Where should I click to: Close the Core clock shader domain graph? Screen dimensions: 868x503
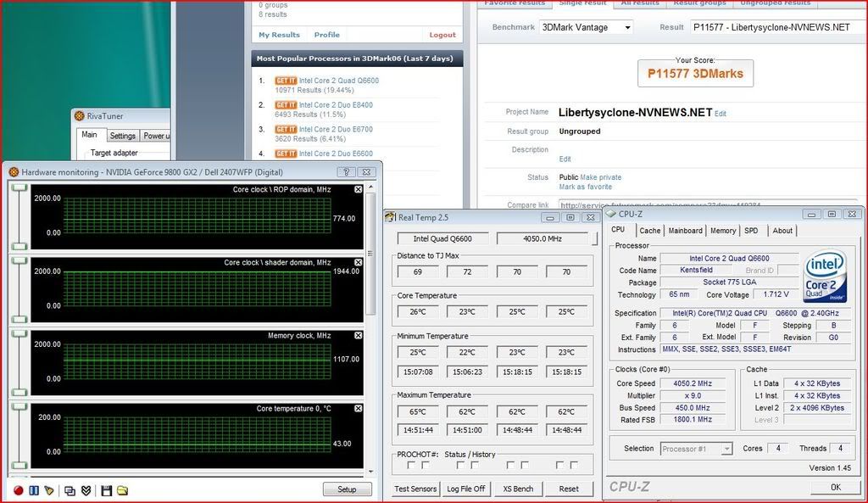(359, 263)
